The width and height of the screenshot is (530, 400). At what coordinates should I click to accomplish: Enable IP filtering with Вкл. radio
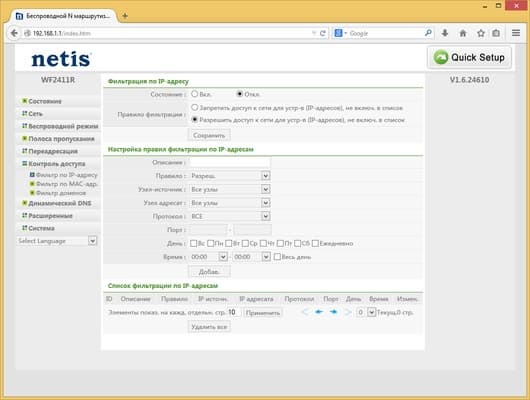click(194, 94)
